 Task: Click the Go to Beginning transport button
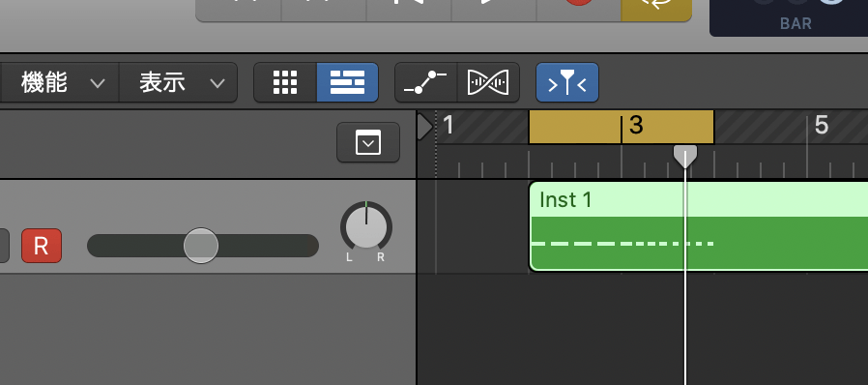point(409,10)
